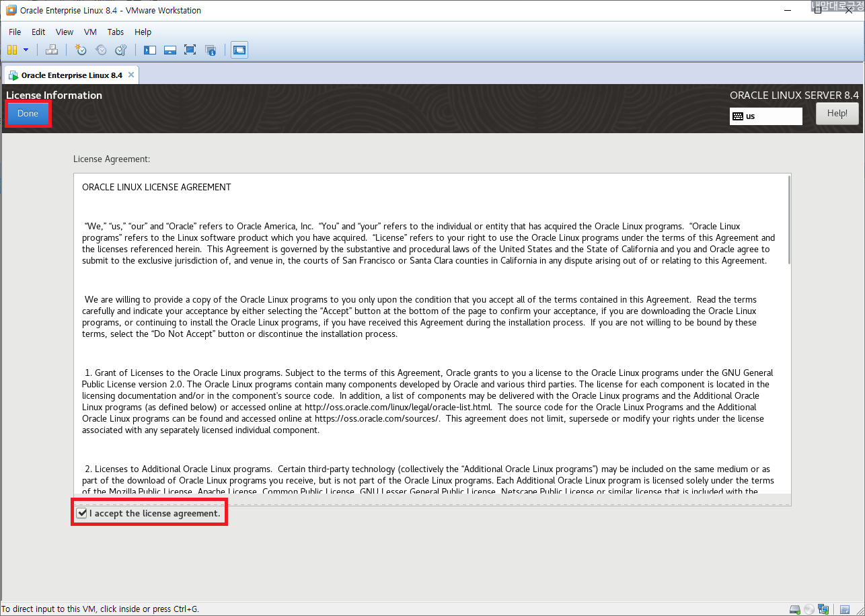Open the File menu
This screenshot has width=865, height=616.
pos(15,32)
